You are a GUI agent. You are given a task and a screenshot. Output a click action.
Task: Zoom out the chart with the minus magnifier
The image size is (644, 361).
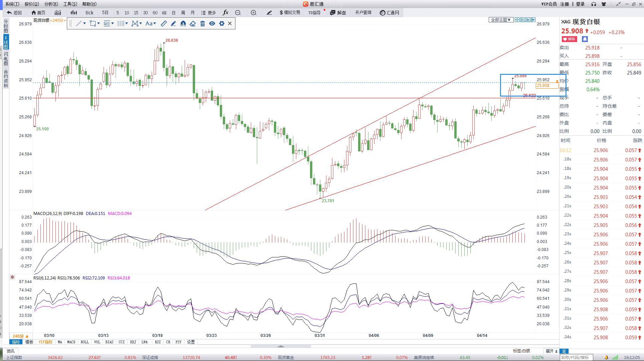tap(238, 13)
